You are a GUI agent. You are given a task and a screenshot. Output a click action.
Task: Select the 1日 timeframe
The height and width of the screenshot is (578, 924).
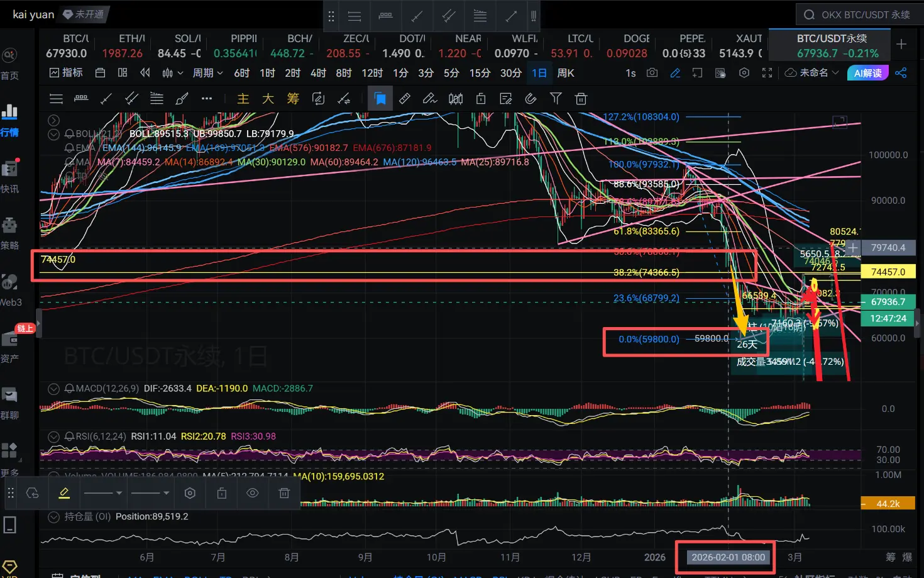coord(539,73)
